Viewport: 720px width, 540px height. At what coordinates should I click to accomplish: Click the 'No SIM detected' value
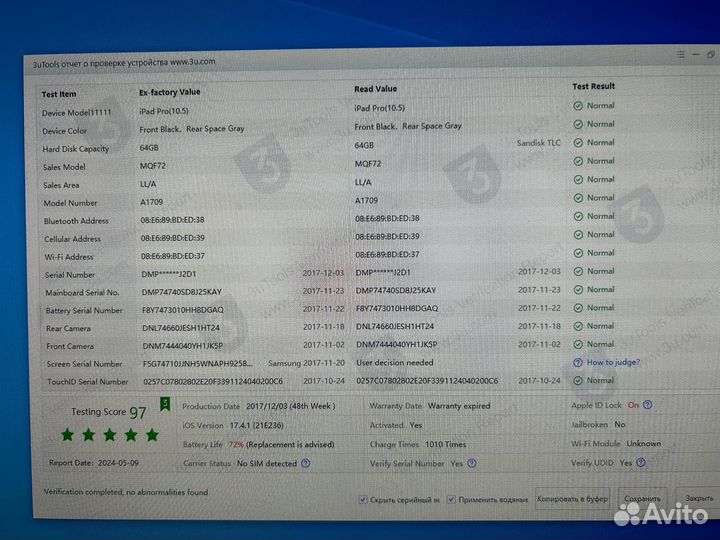point(267,464)
